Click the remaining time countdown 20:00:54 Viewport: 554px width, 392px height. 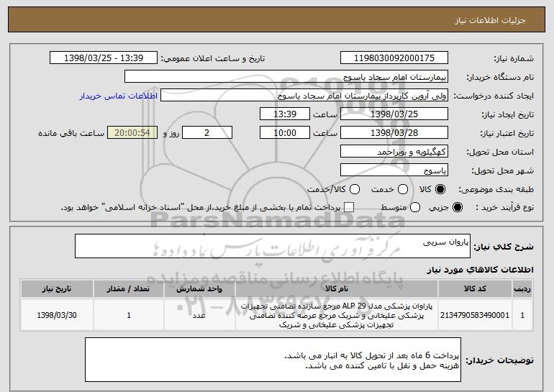[132, 133]
